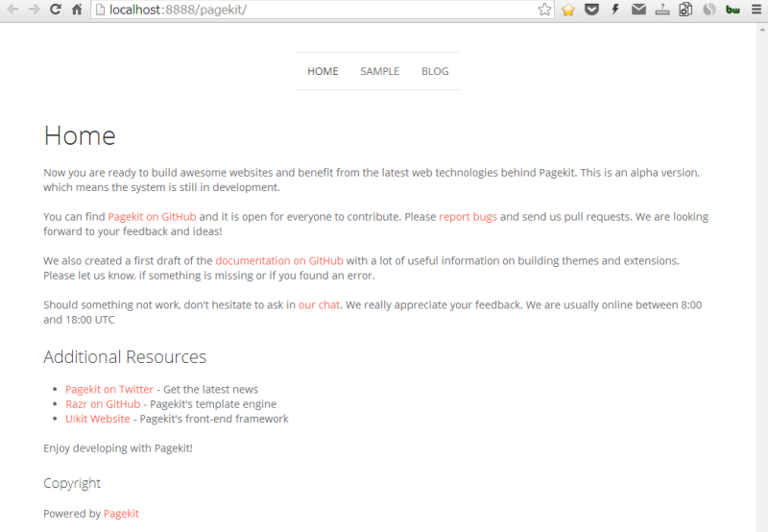Visit the Razr on GitHub link
This screenshot has width=768, height=532.
[x=103, y=404]
